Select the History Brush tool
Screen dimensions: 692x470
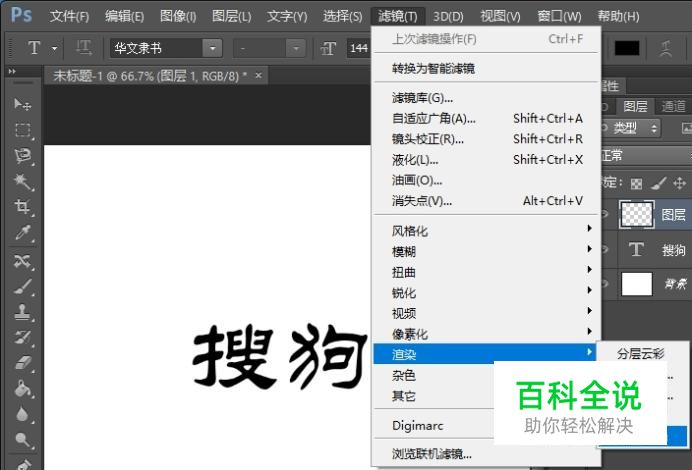(22, 338)
